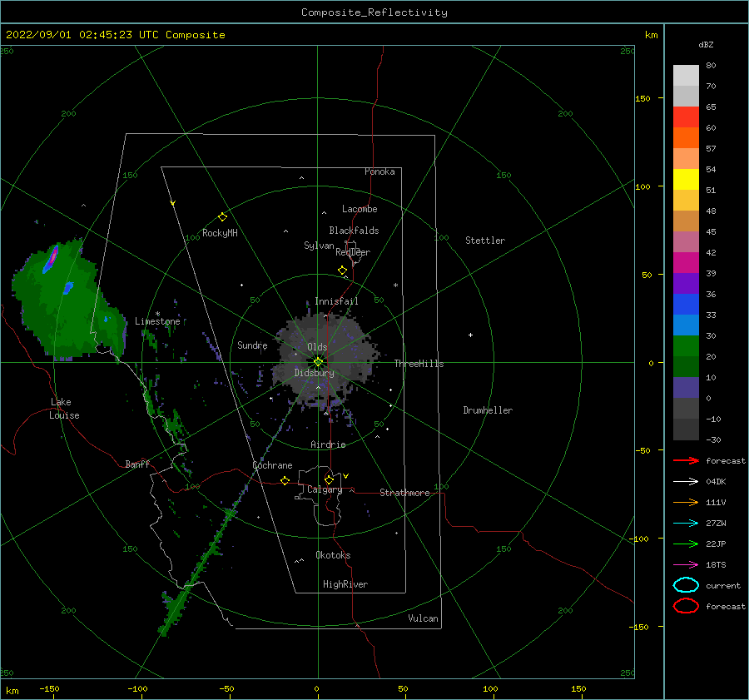749x700 pixels.
Task: Click the ThreeHills label
Action: [419, 364]
